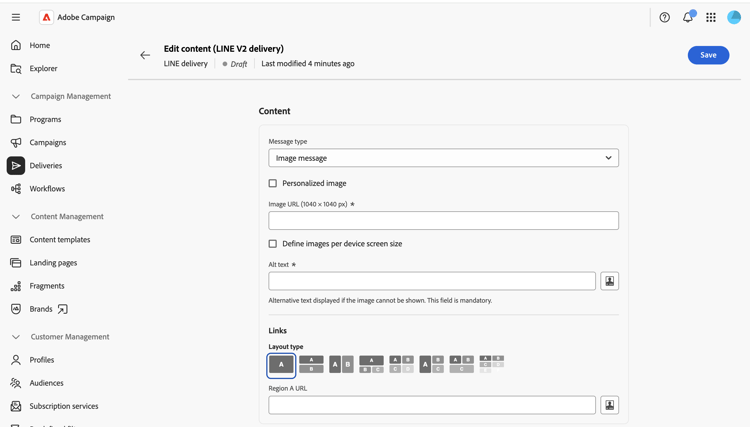Click the back arrow beside Edit content
Screen dimensions: 750x427
[x=145, y=55]
